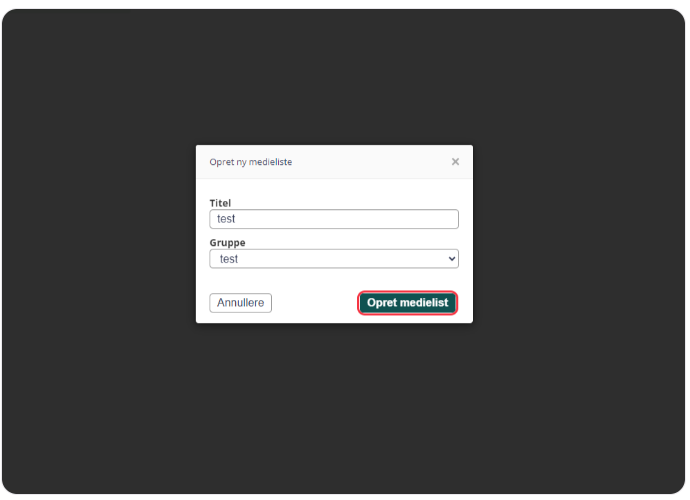Click the dialog header bar

[x=334, y=162]
